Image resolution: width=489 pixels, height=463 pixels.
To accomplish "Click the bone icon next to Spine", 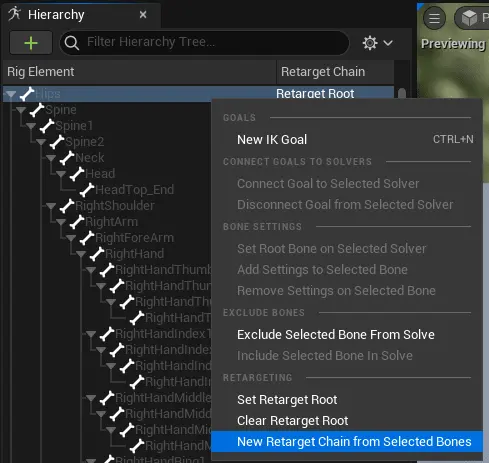I will point(37,110).
